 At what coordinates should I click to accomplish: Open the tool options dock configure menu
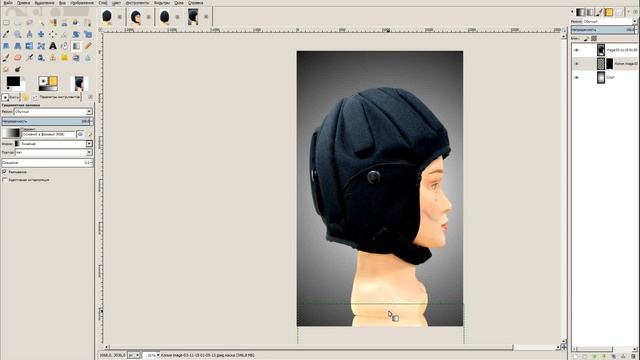[x=90, y=97]
